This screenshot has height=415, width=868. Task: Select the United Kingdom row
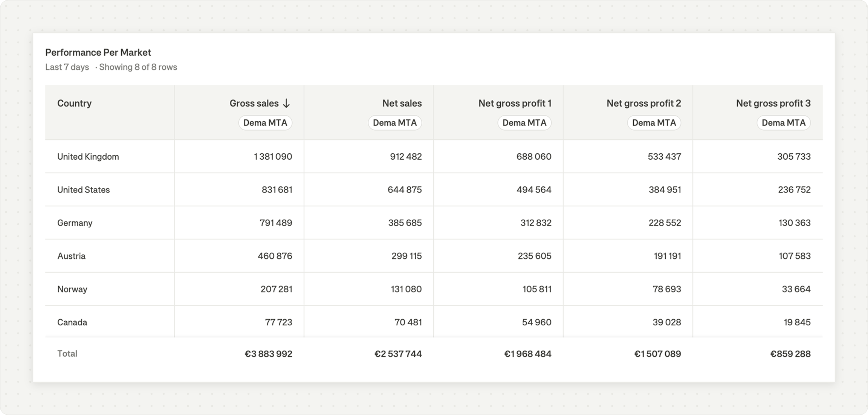click(88, 157)
